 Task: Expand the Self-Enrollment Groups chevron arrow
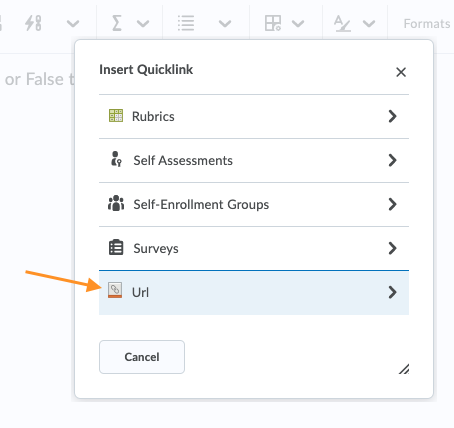pyautogui.click(x=392, y=204)
